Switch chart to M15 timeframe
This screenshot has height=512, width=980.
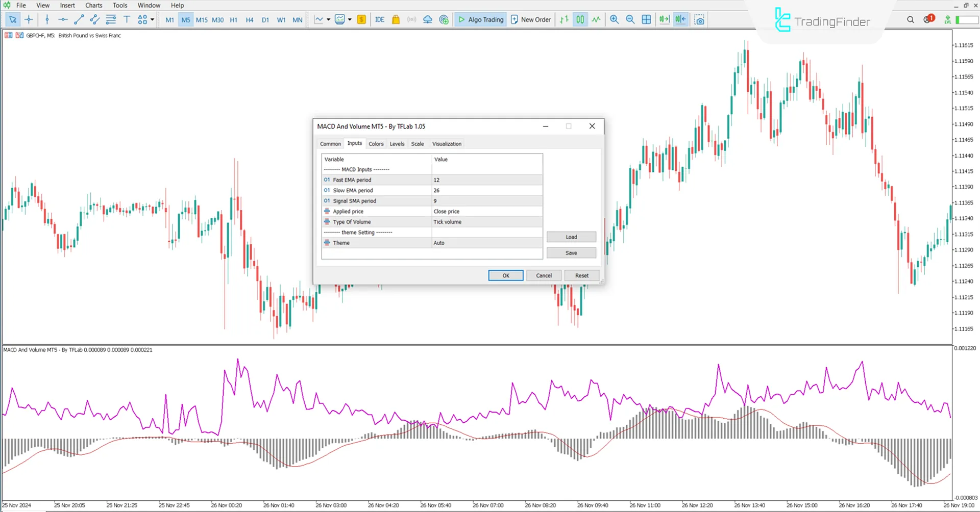click(x=202, y=20)
